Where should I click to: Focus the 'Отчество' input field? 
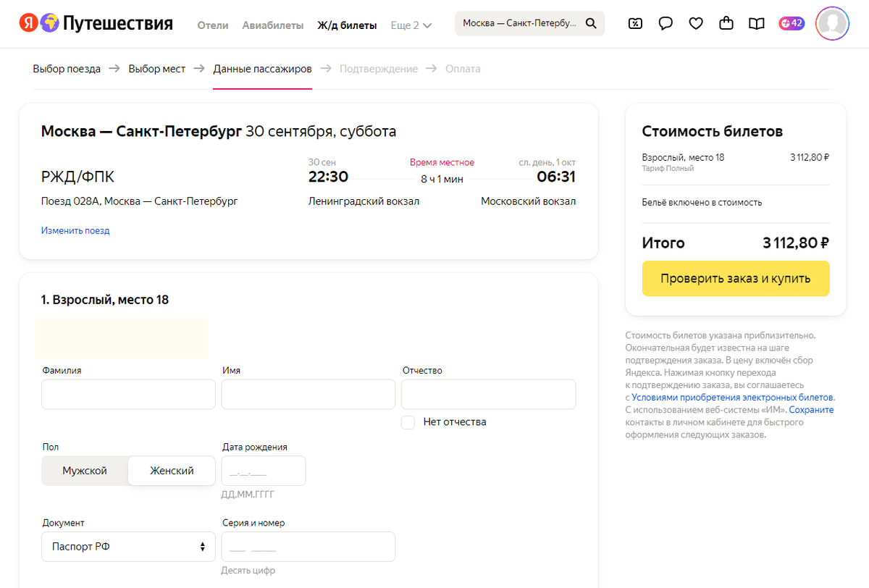pyautogui.click(x=489, y=395)
